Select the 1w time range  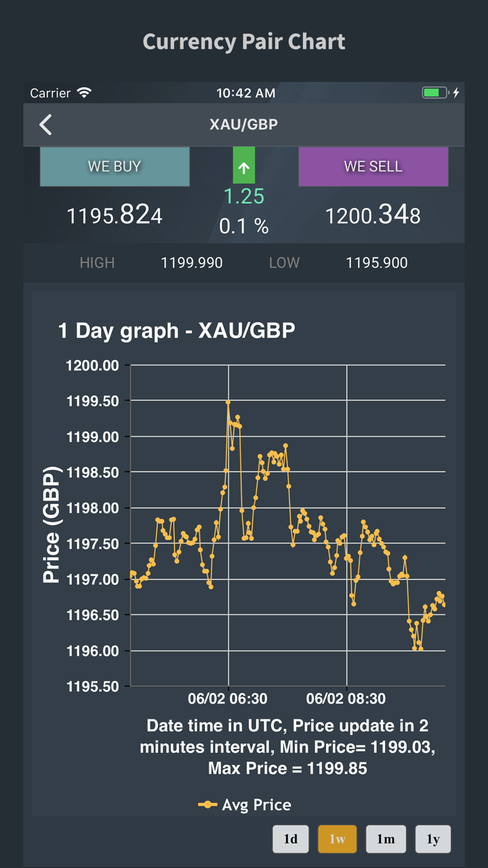[x=337, y=839]
